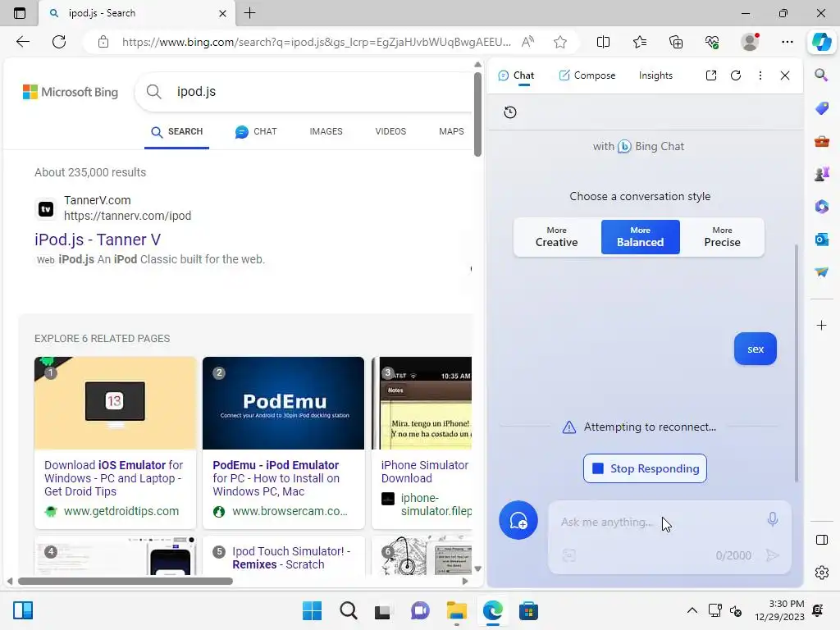Open Browser essentials heart icon
The height and width of the screenshot is (630, 840).
pos(712,42)
